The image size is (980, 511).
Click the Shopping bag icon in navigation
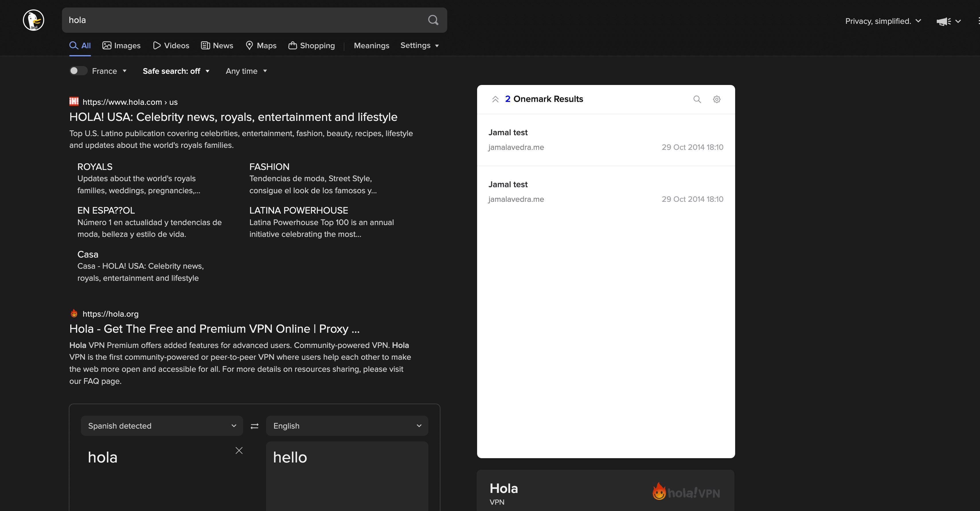(x=292, y=45)
